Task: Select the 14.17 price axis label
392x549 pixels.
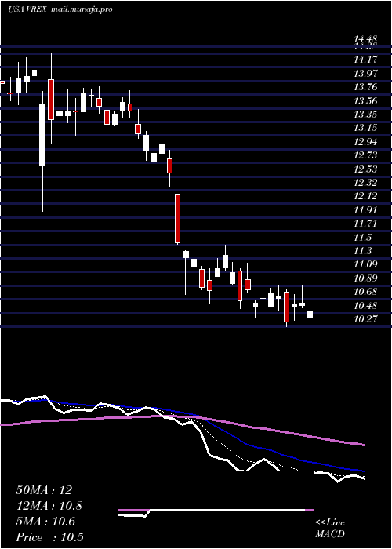Action: point(366,60)
